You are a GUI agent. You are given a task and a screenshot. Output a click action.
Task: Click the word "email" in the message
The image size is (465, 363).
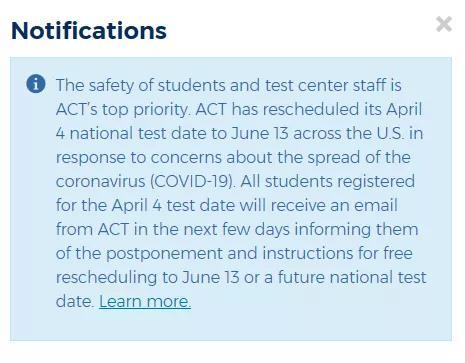(376, 205)
